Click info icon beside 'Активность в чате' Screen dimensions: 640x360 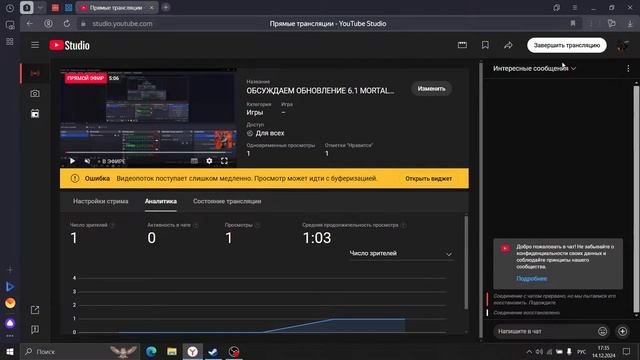(x=196, y=225)
